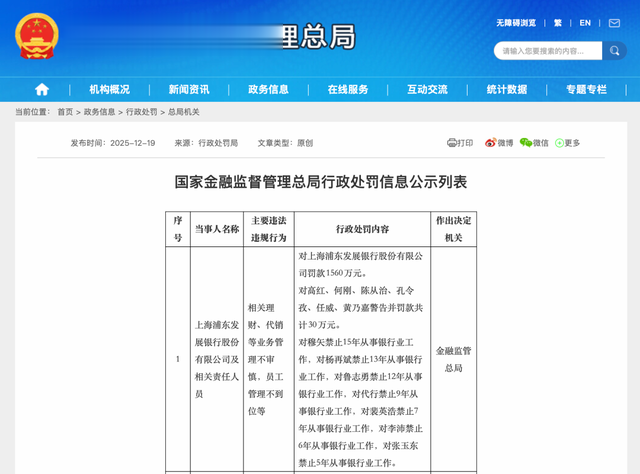Share via the WeChat icon
Image resolution: width=640 pixels, height=474 pixels.
526,142
